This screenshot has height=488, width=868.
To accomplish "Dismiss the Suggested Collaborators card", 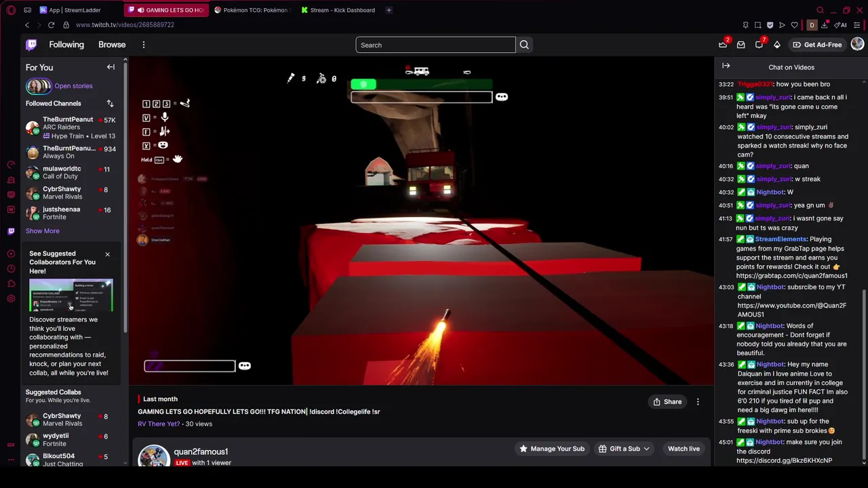I will tap(107, 254).
